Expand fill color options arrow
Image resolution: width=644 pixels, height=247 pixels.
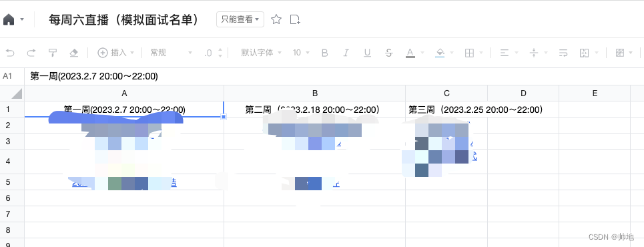[x=452, y=53]
